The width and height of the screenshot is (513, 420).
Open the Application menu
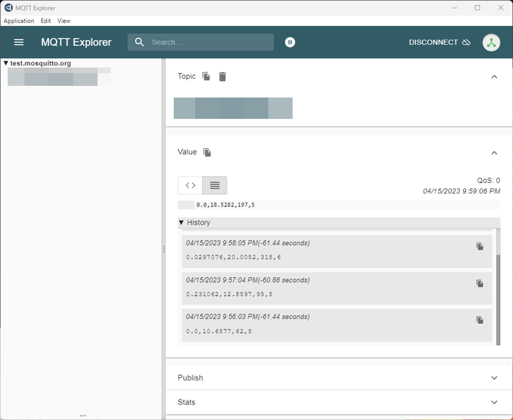click(x=19, y=20)
